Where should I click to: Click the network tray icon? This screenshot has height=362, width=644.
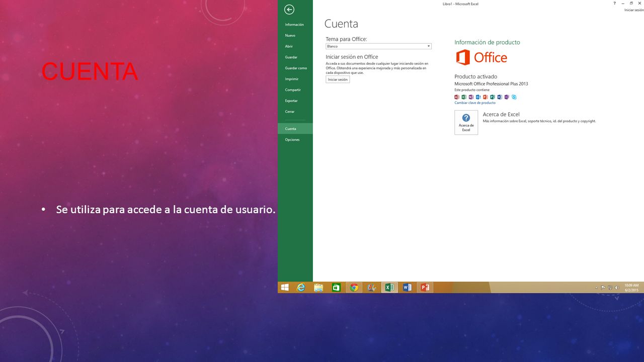pyautogui.click(x=610, y=288)
